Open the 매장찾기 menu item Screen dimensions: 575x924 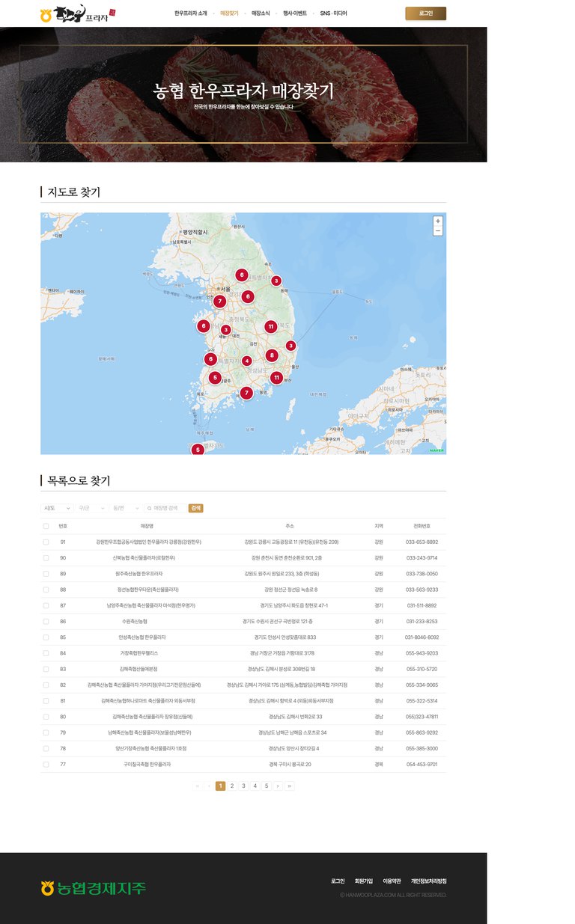229,13
